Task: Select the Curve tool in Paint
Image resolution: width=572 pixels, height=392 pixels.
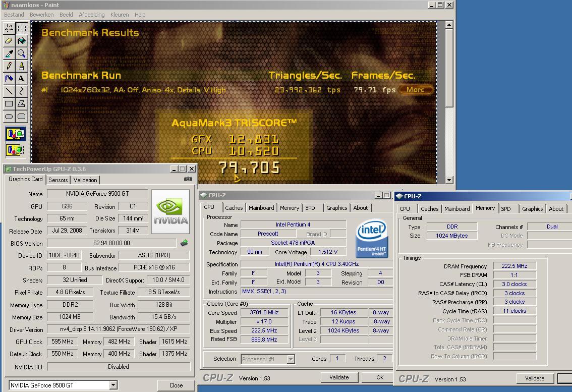Action: tap(22, 91)
